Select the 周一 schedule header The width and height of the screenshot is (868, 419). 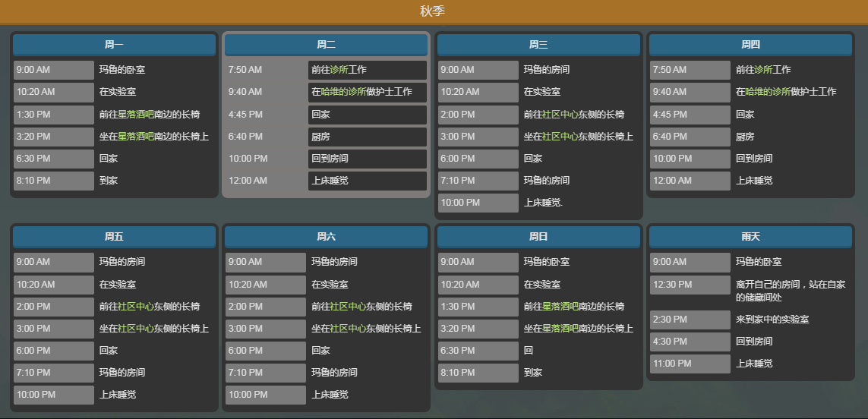114,45
